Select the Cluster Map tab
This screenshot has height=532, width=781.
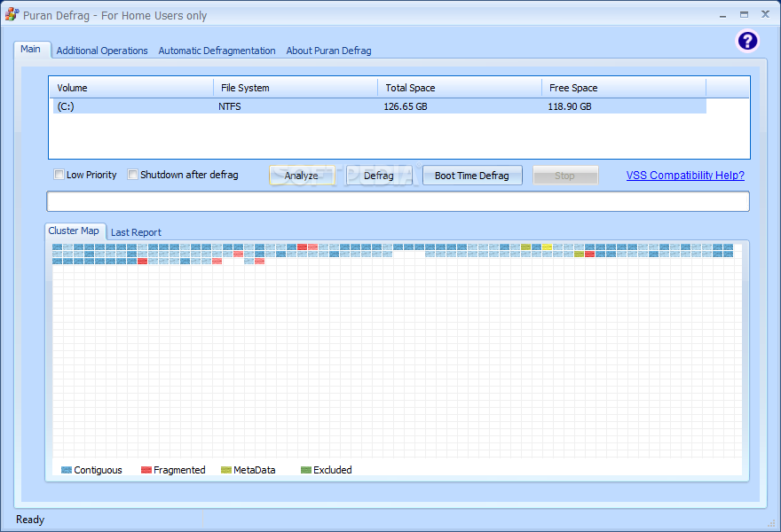74,231
